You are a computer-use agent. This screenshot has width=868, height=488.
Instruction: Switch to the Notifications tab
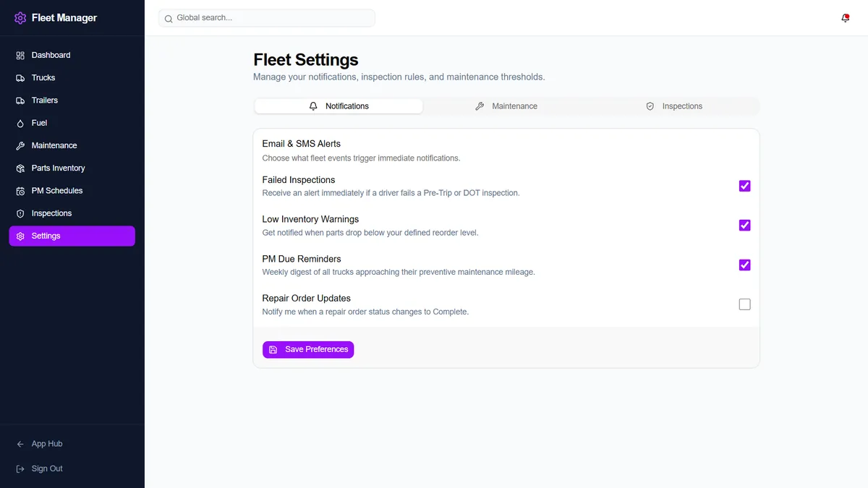(x=339, y=106)
